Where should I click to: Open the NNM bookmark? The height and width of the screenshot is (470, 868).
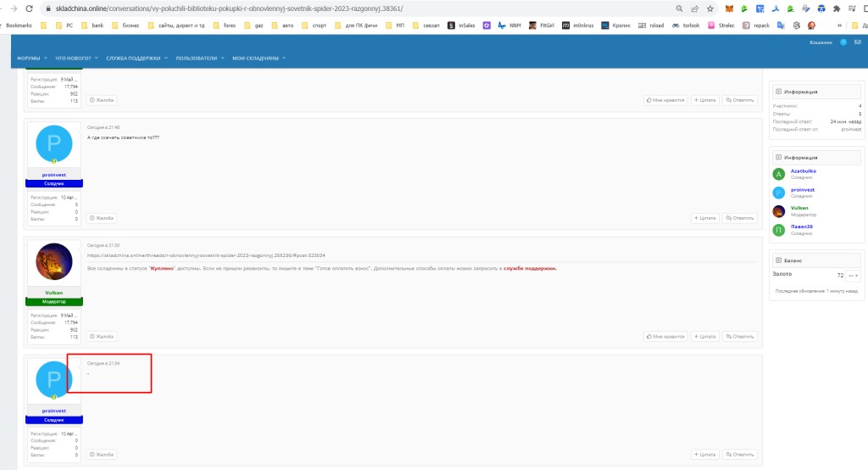(x=509, y=25)
